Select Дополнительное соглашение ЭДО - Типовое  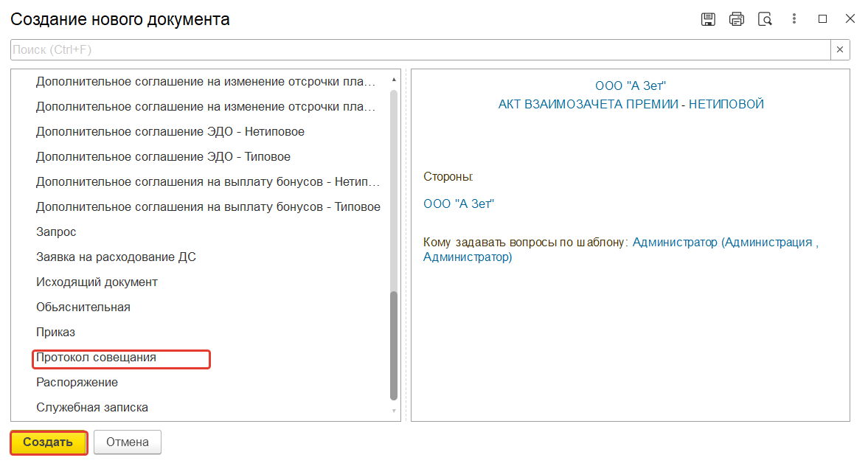coord(163,157)
